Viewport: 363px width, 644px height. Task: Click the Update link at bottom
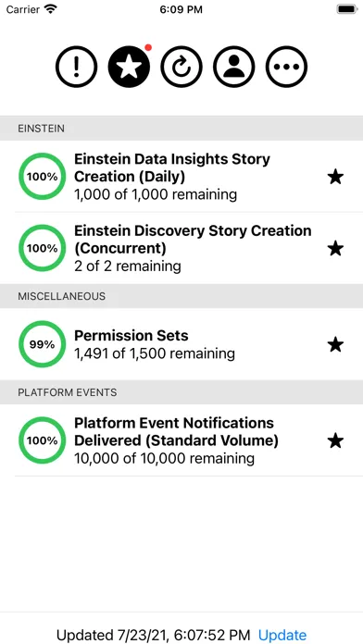[x=282, y=635]
